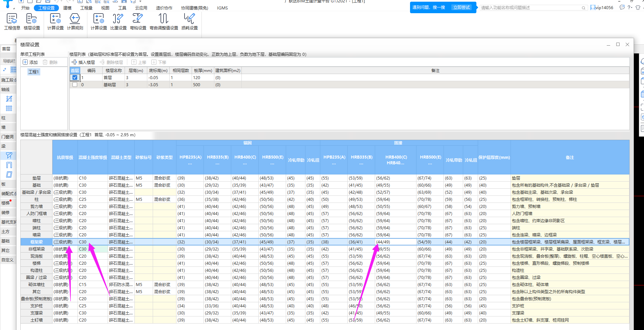Click 板厚 500 cell of 基础层
644x330 pixels.
point(203,85)
